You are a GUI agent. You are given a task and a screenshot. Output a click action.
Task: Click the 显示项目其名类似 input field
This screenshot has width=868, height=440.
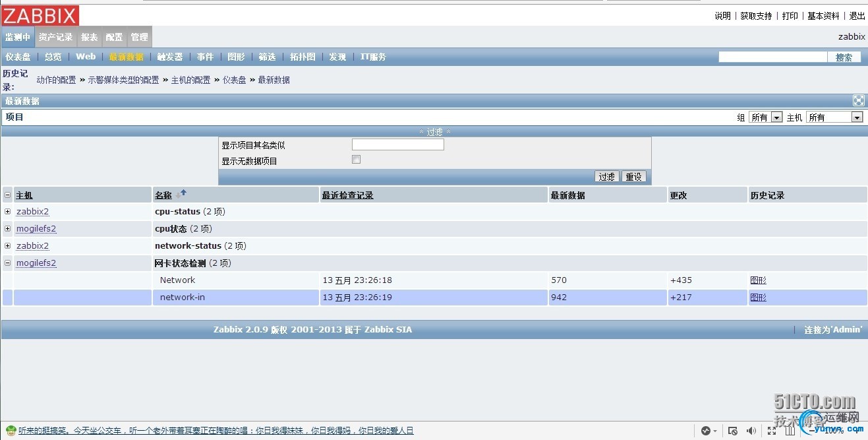pos(397,144)
